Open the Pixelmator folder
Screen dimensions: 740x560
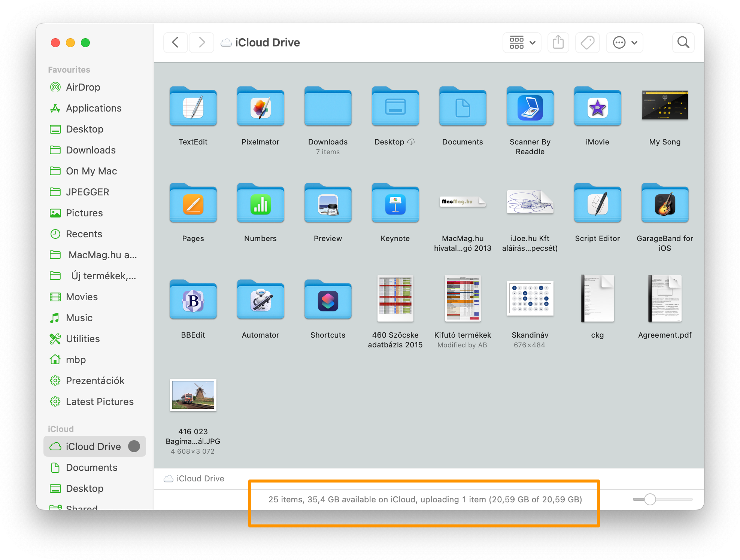pos(260,107)
